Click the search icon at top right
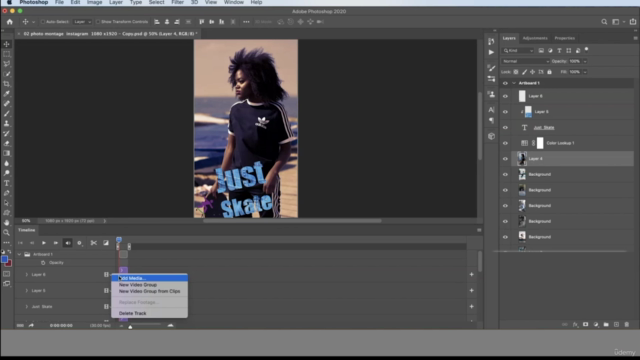Viewport: 640px width, 360px height. click(604, 22)
